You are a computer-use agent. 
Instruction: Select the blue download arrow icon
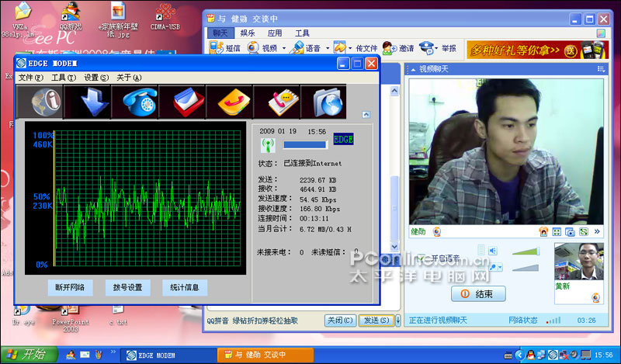[88, 102]
